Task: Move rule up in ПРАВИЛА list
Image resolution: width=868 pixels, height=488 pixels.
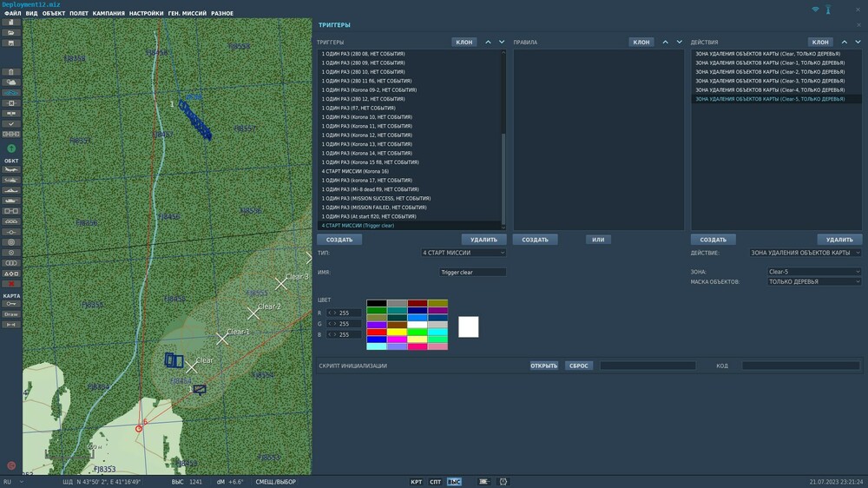Action: point(666,42)
